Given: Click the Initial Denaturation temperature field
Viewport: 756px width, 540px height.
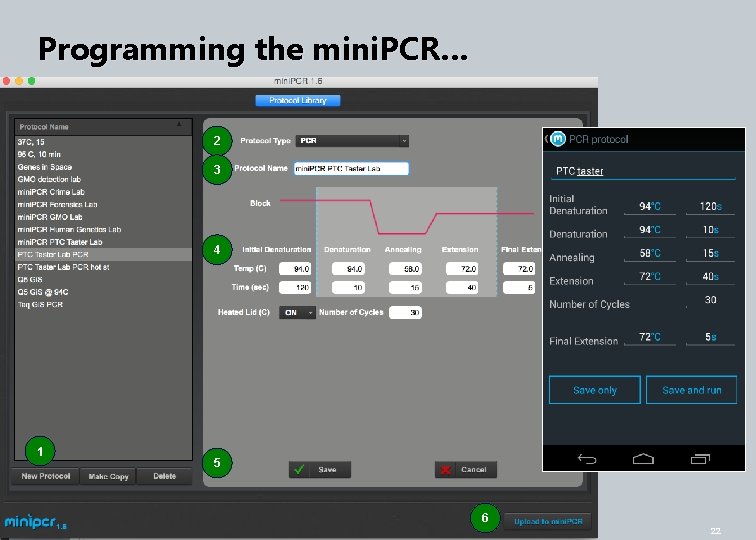Looking at the screenshot, I should [295, 269].
